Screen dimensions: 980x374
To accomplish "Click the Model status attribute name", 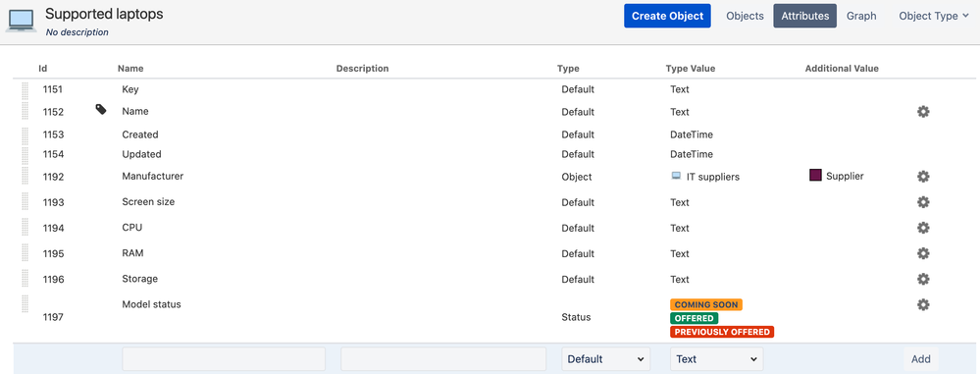I will click(x=151, y=304).
